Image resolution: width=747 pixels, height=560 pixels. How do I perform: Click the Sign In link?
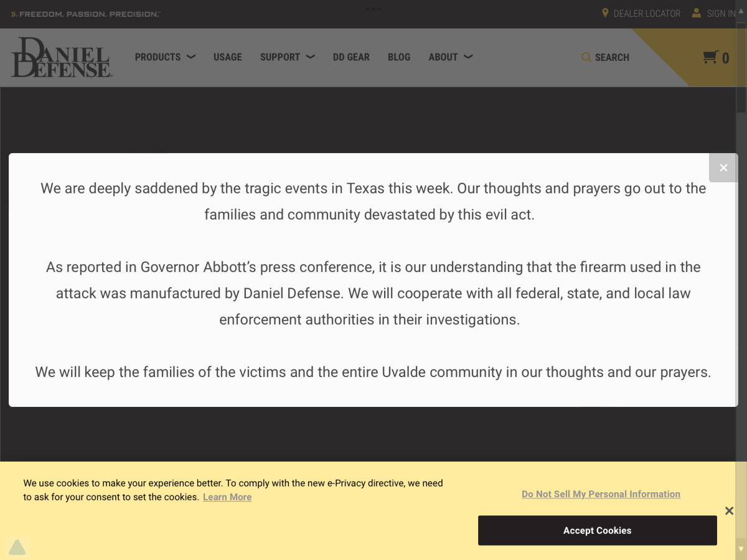(x=721, y=13)
